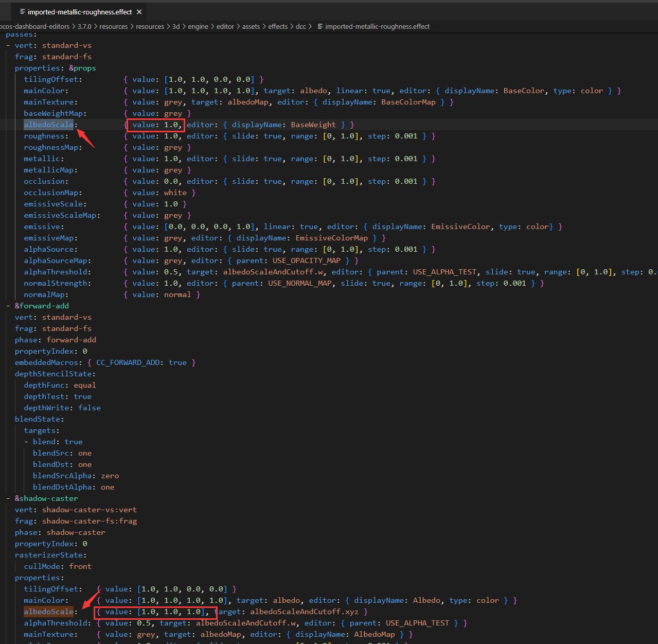Click the 'USE_OPACITY_MAP' parent value
Screen dimensions: 658x644
[x=307, y=260]
